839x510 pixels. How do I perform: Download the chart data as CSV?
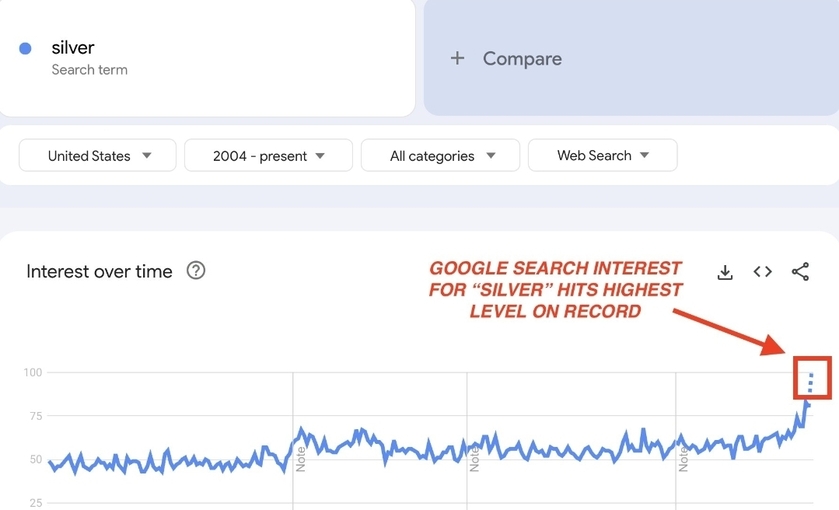pyautogui.click(x=725, y=272)
